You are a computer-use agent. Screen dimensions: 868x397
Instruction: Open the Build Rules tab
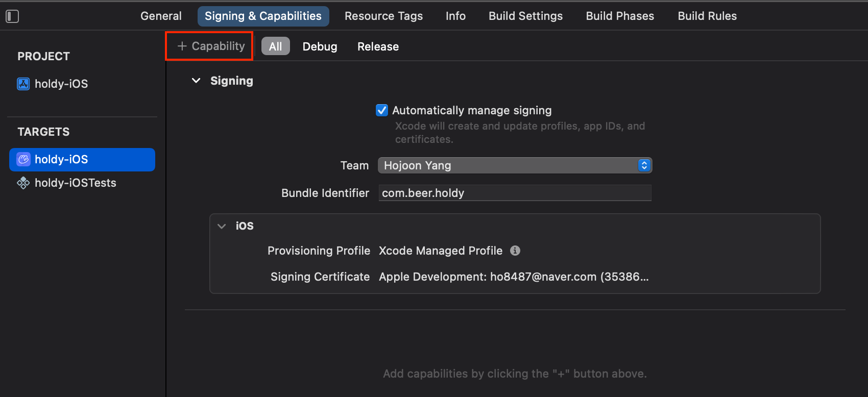(707, 16)
